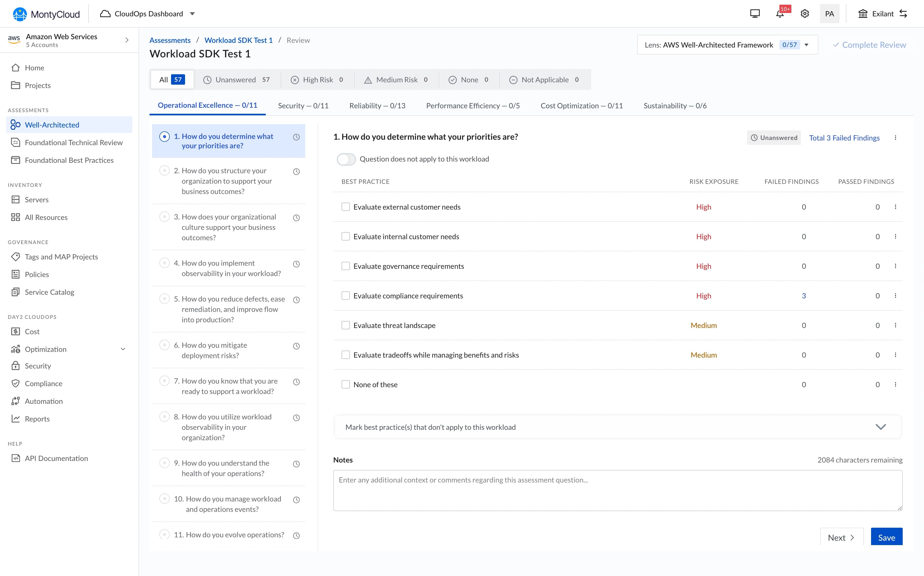The height and width of the screenshot is (576, 924).
Task: Open Tags and MAP Projects
Action: 61,257
